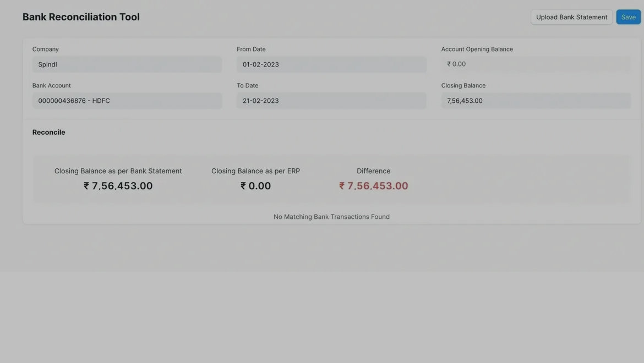Click the Company field label
Screen dimensions: 644x363
[x=46, y=49]
